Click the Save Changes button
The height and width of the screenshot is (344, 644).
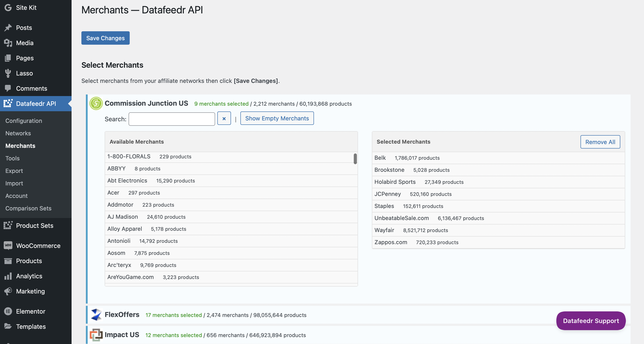click(x=105, y=38)
